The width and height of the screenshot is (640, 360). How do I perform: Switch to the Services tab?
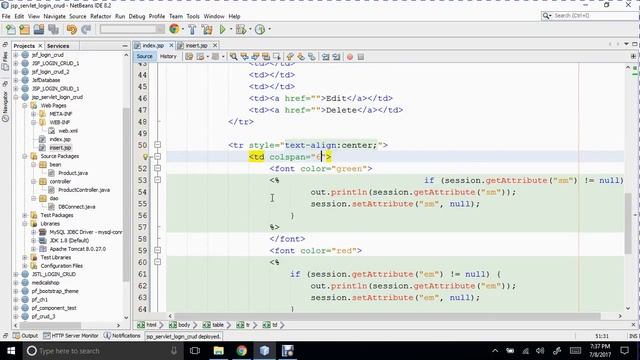[58, 46]
